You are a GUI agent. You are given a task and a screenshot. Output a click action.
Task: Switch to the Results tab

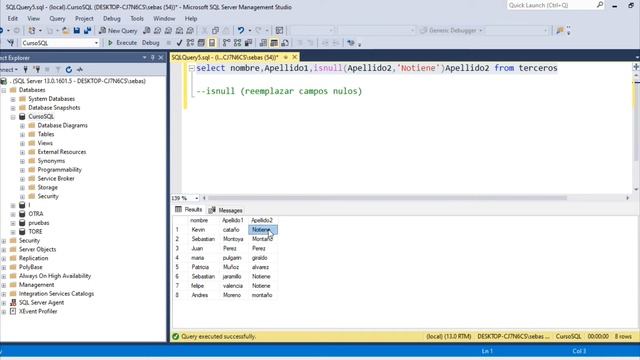[x=189, y=209]
